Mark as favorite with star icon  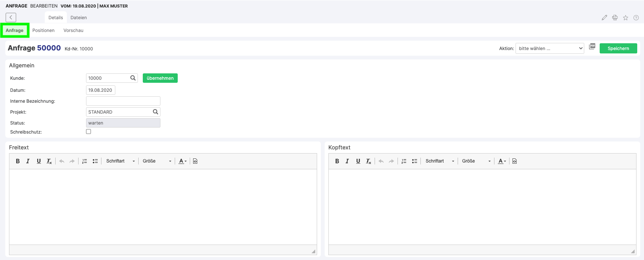tap(626, 18)
